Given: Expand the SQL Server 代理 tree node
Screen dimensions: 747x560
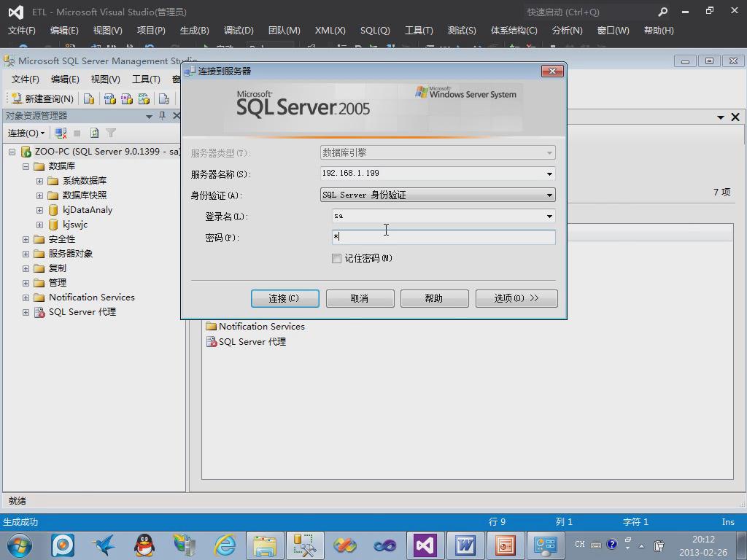Looking at the screenshot, I should tap(26, 312).
